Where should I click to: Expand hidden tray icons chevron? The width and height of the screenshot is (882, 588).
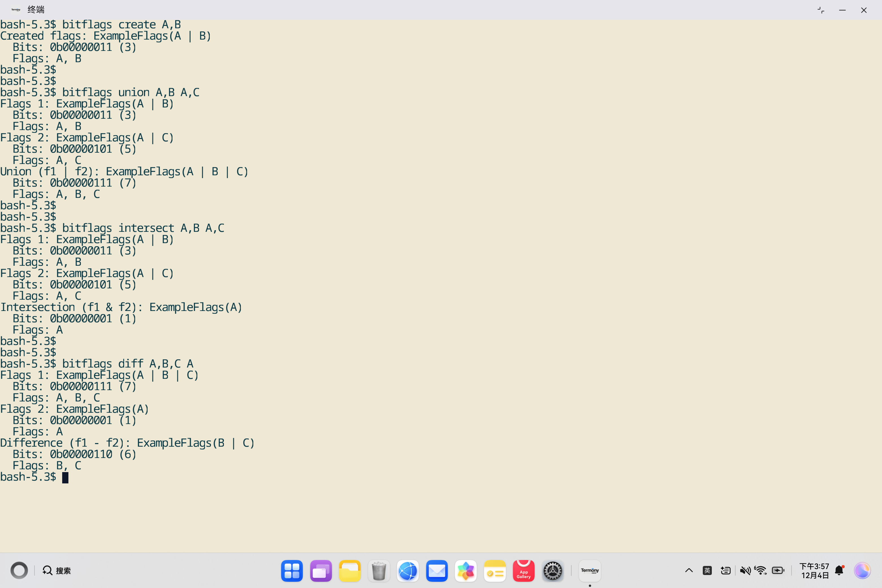[689, 570]
